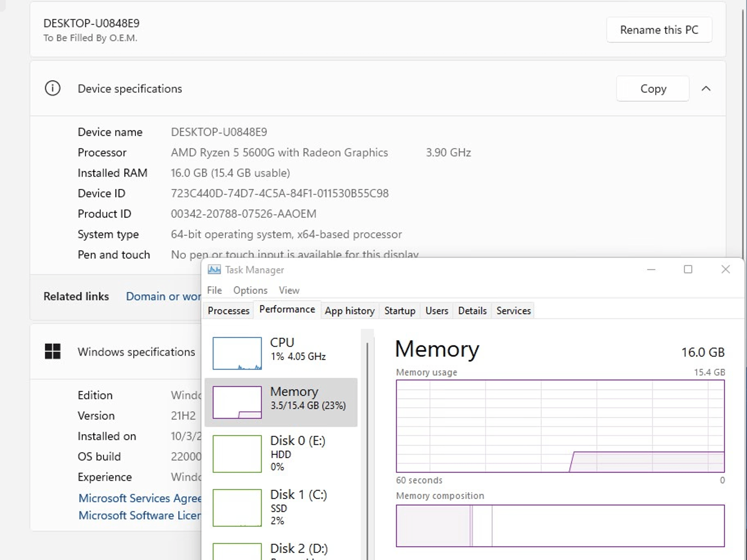Open the Options menu in Task Manager
The width and height of the screenshot is (747, 560).
[250, 290]
